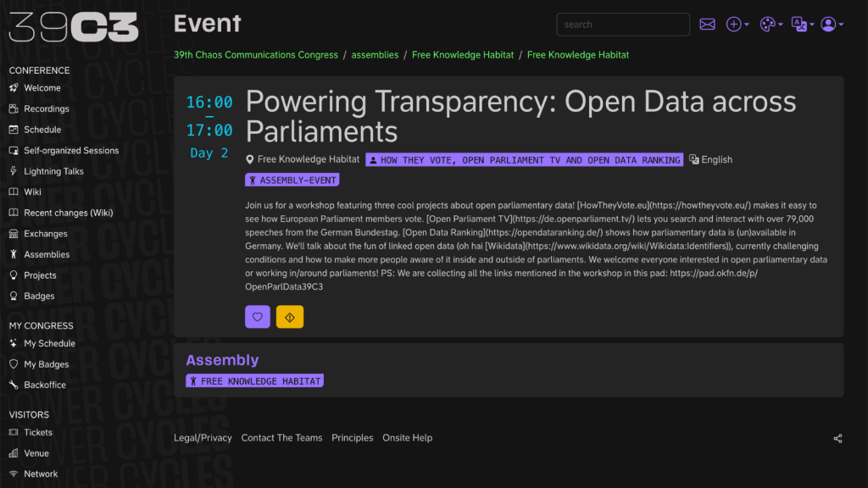Open the Legal/Privacy footer link

[x=203, y=438]
